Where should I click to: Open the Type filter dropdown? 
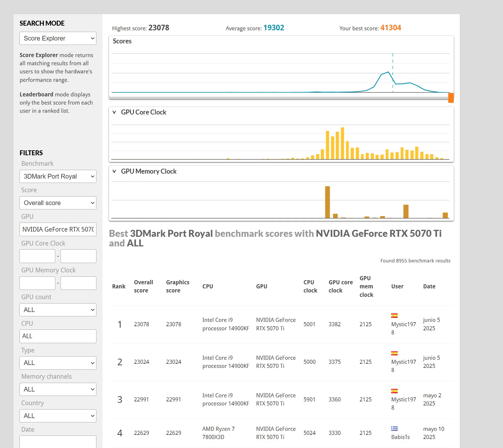(x=58, y=363)
